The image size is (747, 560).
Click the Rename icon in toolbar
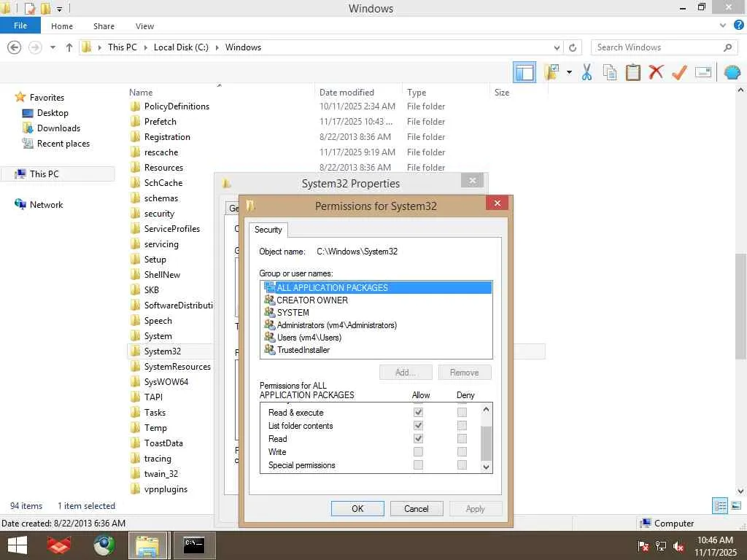[703, 72]
